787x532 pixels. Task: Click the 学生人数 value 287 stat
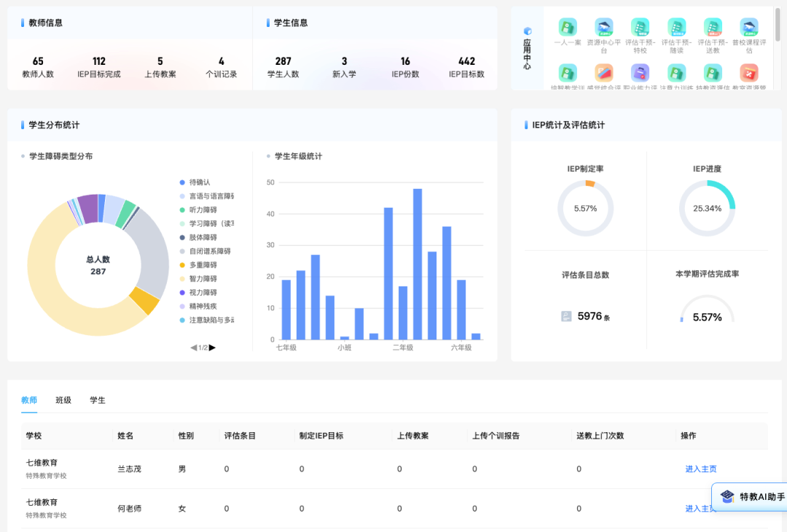(x=283, y=61)
